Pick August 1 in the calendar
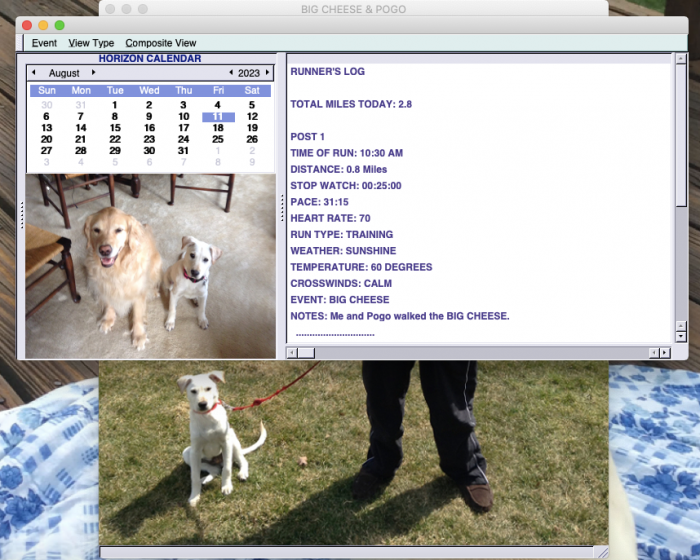Viewport: 700px width, 560px height. [115, 105]
